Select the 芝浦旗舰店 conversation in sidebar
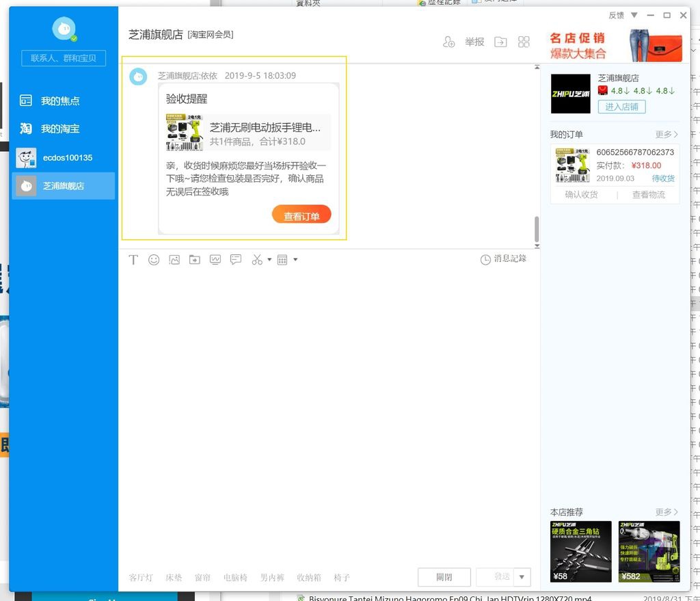700x601 pixels. pos(64,186)
